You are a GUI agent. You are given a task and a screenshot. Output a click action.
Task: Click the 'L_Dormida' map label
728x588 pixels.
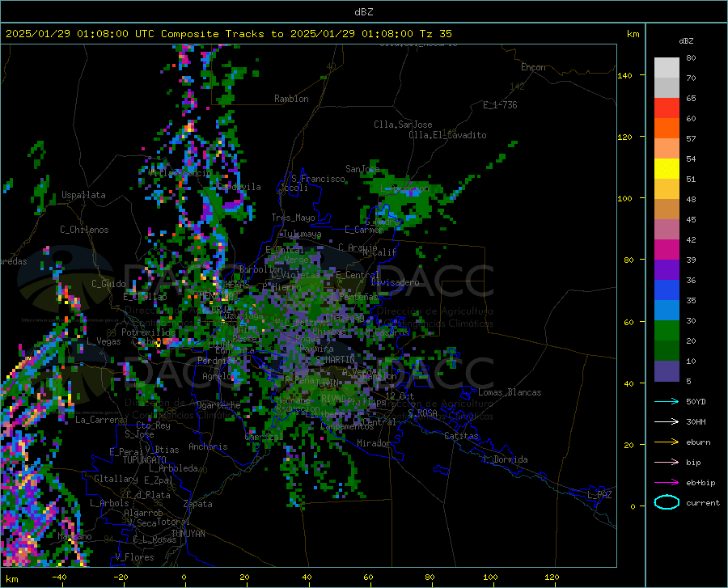[505, 459]
